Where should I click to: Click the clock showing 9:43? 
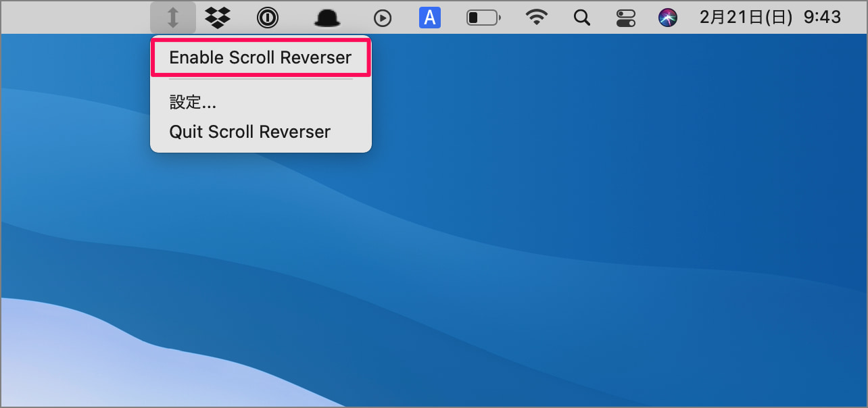tap(822, 18)
